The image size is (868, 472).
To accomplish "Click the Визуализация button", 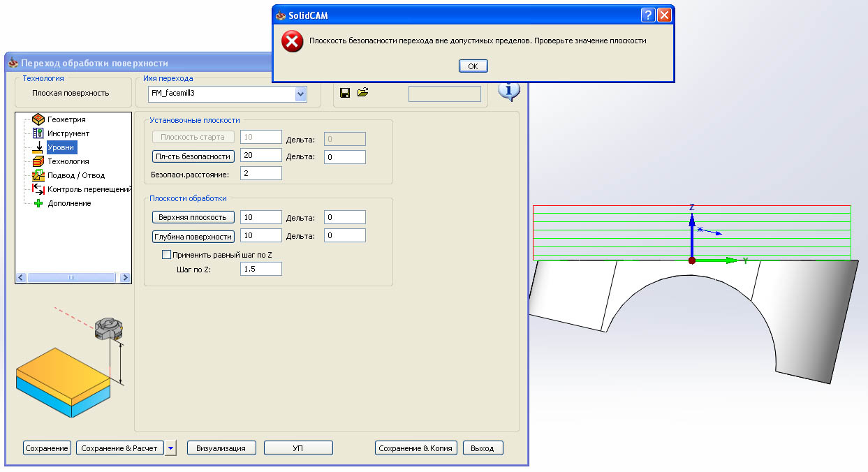I will click(221, 448).
